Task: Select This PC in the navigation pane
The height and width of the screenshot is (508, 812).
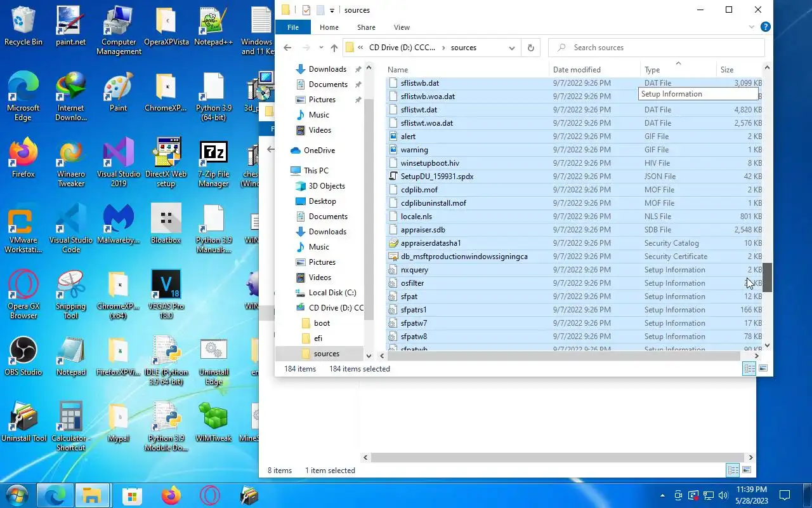Action: pos(316,171)
